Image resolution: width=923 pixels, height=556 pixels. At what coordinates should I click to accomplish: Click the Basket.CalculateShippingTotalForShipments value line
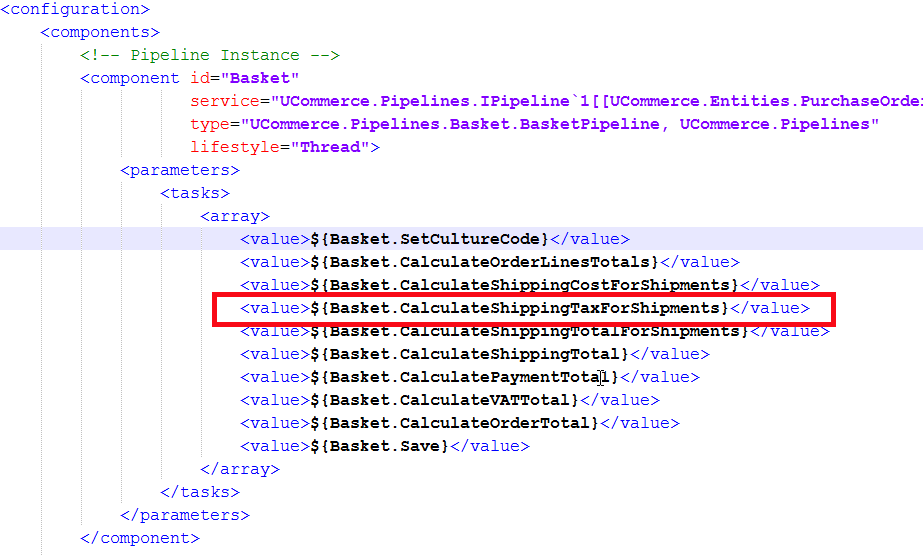coord(535,331)
